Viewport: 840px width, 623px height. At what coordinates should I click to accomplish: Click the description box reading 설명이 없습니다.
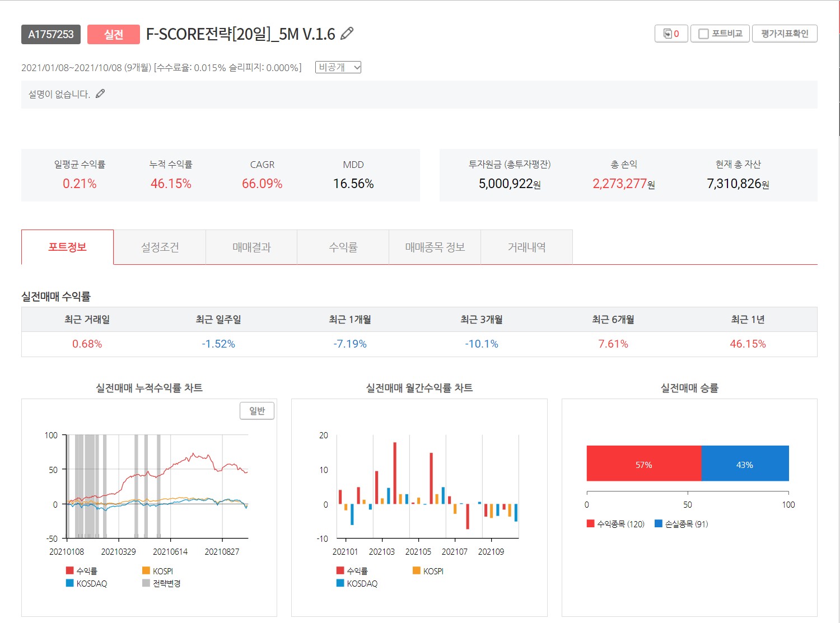pos(419,95)
